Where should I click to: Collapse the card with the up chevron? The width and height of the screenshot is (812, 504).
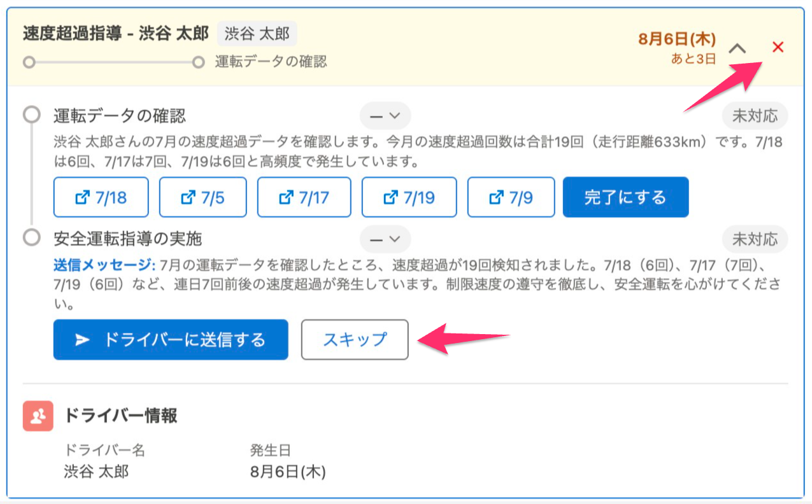[737, 48]
